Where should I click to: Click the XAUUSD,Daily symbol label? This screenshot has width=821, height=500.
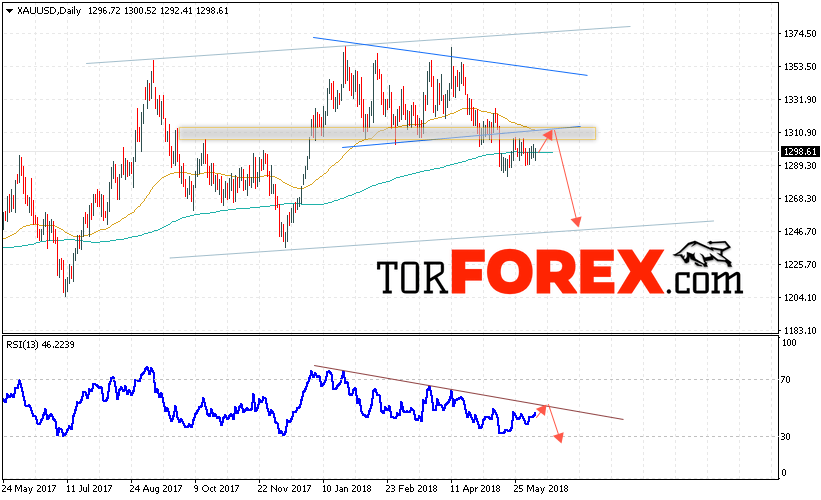tap(49, 10)
